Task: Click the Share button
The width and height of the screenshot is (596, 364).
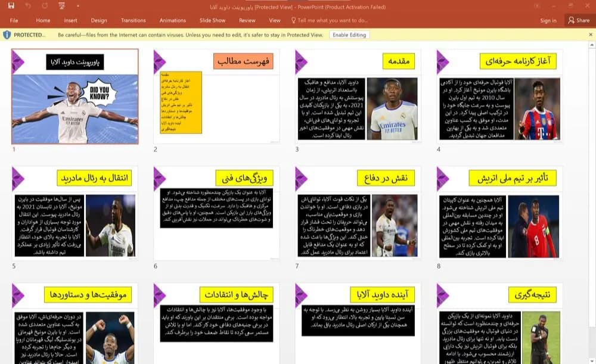Action: [x=579, y=20]
